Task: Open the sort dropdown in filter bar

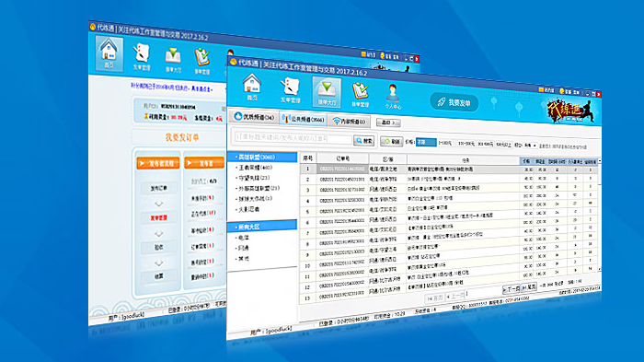Action: pyautogui.click(x=531, y=146)
